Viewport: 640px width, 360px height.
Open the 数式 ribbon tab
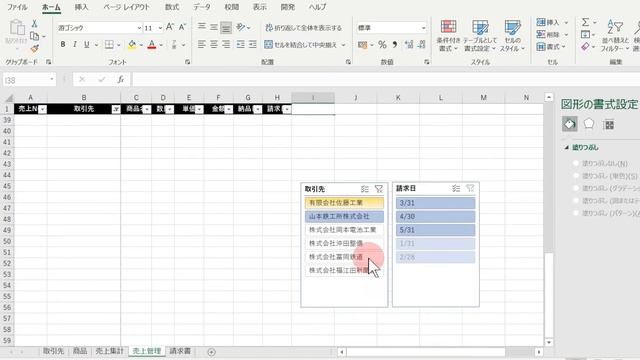click(172, 7)
